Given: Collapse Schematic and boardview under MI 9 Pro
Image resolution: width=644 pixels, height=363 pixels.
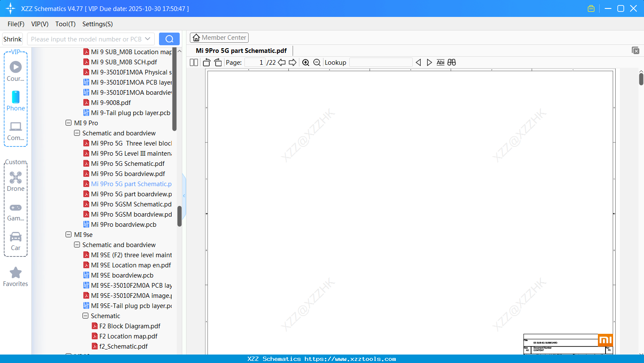Looking at the screenshot, I should click(77, 133).
